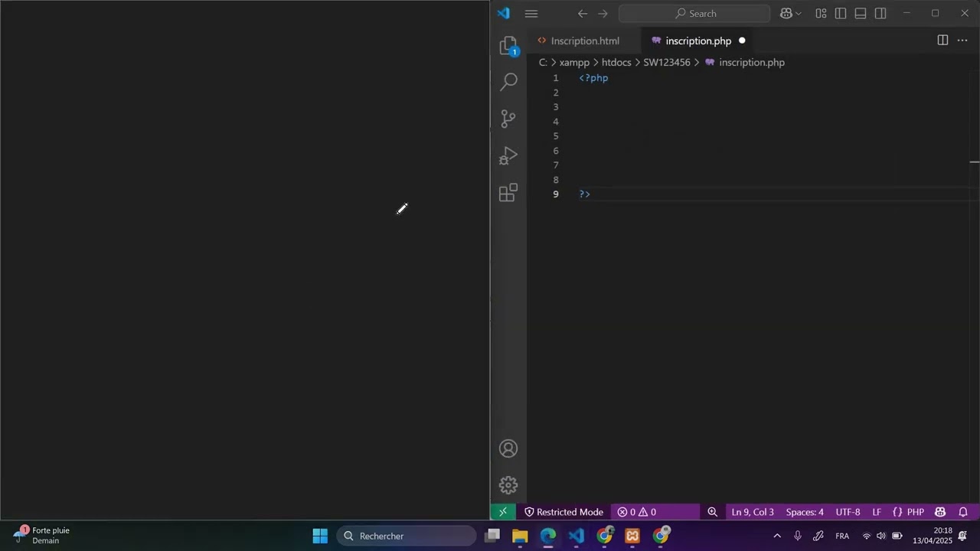The width and height of the screenshot is (980, 551).
Task: Switch to Visual Studio Code taskbar icon
Action: (577, 536)
